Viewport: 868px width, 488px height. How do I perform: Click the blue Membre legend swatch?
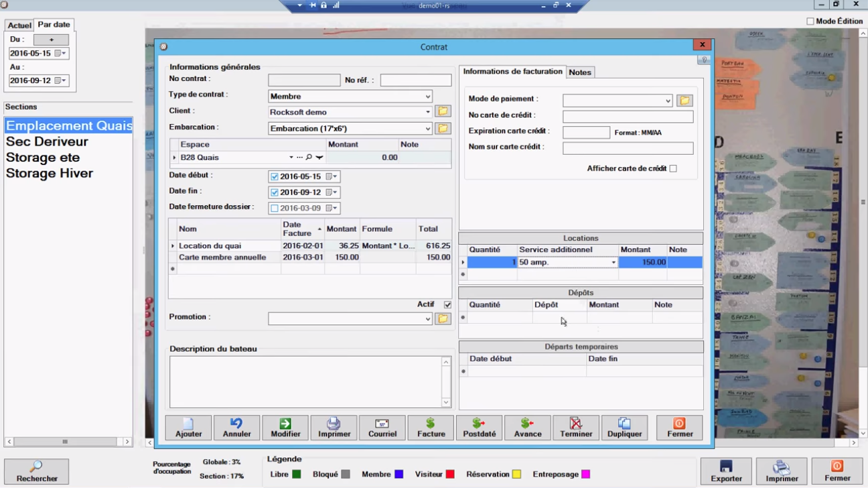tap(399, 475)
